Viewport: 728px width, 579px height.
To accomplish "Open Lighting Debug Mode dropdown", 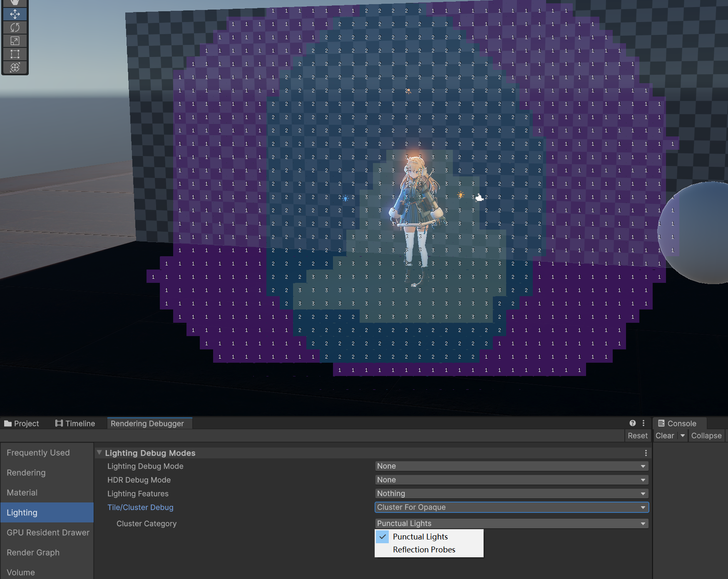I will pyautogui.click(x=512, y=466).
